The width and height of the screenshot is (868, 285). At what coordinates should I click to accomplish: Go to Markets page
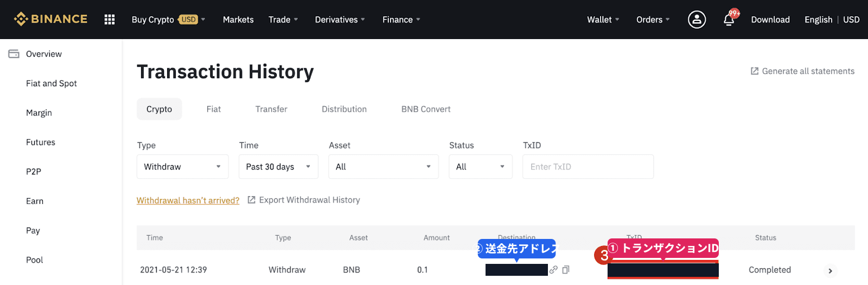pos(238,20)
